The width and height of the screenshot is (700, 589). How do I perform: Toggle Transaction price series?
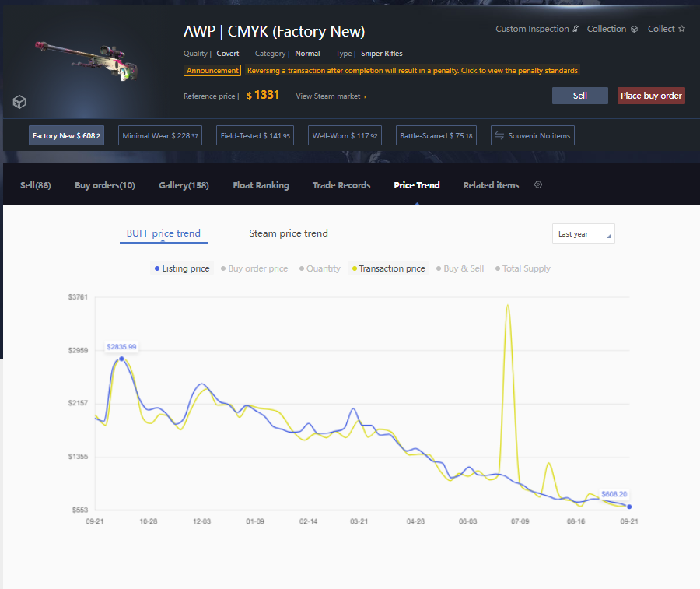pyautogui.click(x=388, y=268)
